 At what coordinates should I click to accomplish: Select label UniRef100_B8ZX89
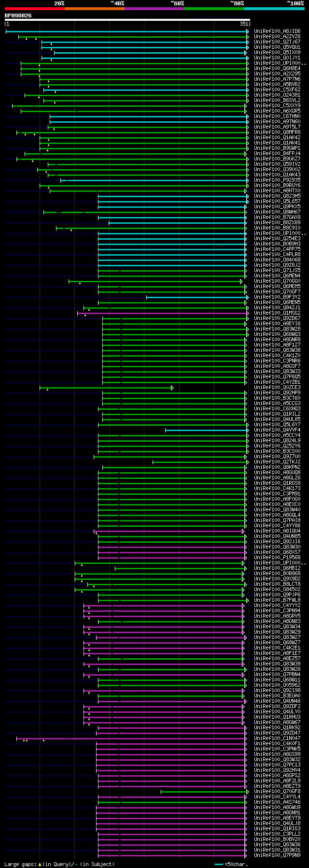277,223
